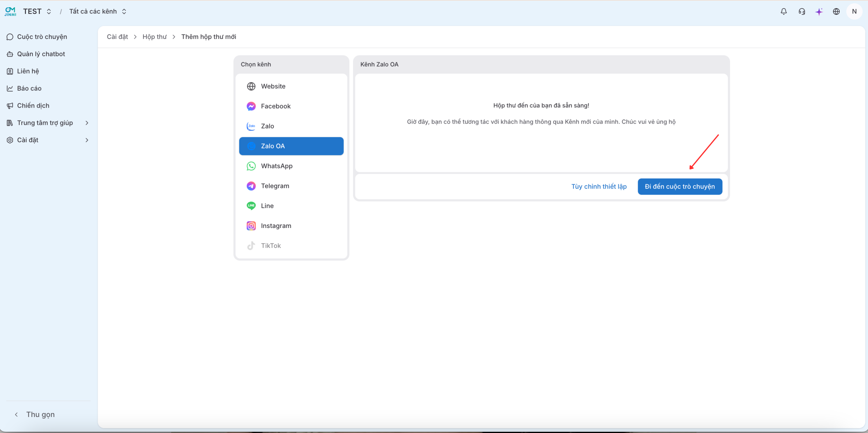Go to Cài đặt breadcrumb

point(117,37)
